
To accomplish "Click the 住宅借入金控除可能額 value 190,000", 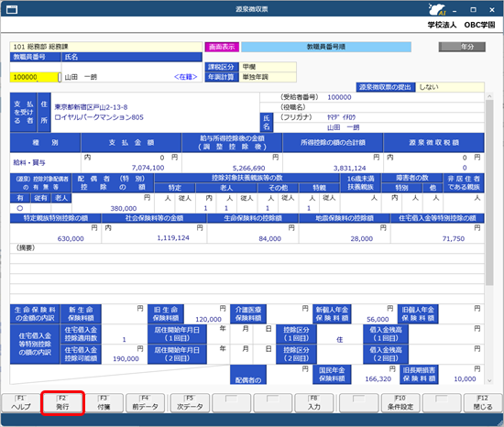I will (126, 359).
